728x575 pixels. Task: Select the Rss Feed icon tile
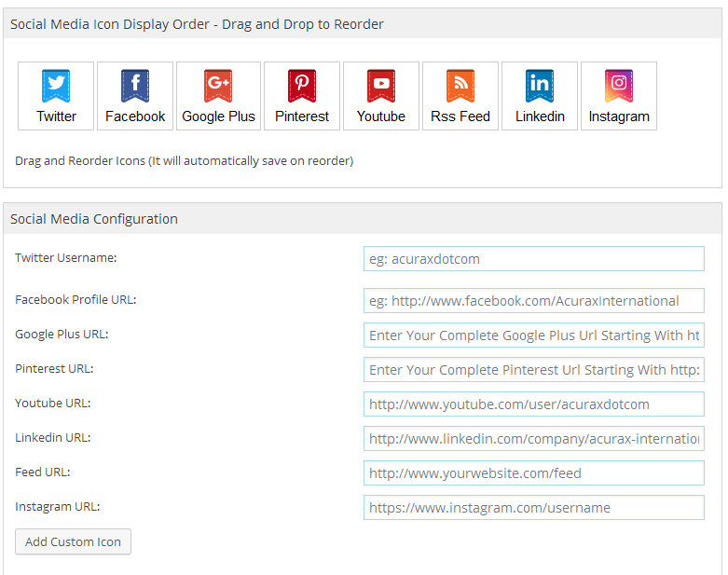(x=460, y=96)
